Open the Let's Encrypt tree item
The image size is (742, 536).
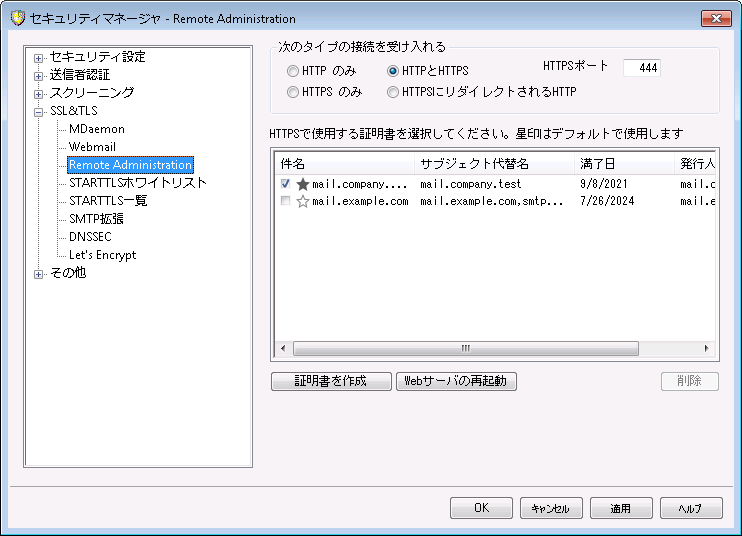pos(102,255)
